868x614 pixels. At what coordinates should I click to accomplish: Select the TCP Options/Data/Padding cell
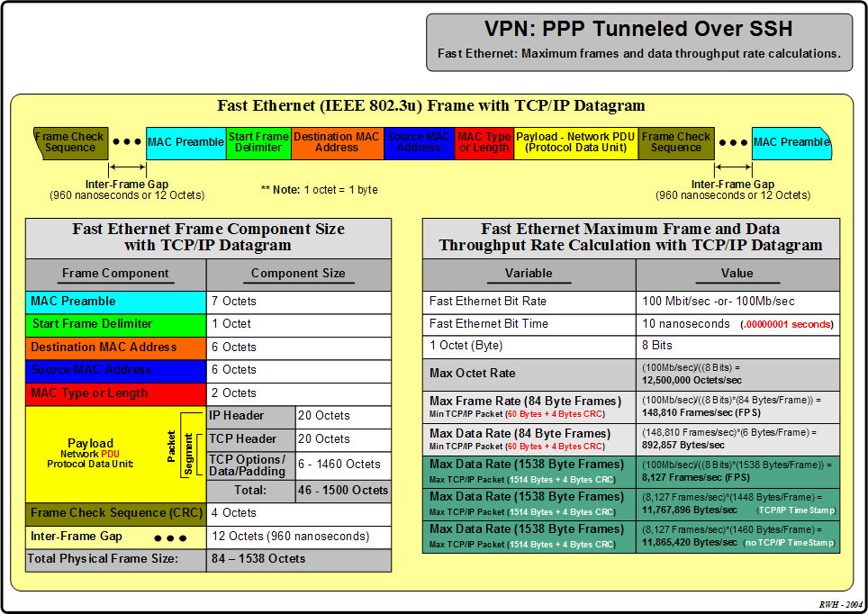point(250,465)
